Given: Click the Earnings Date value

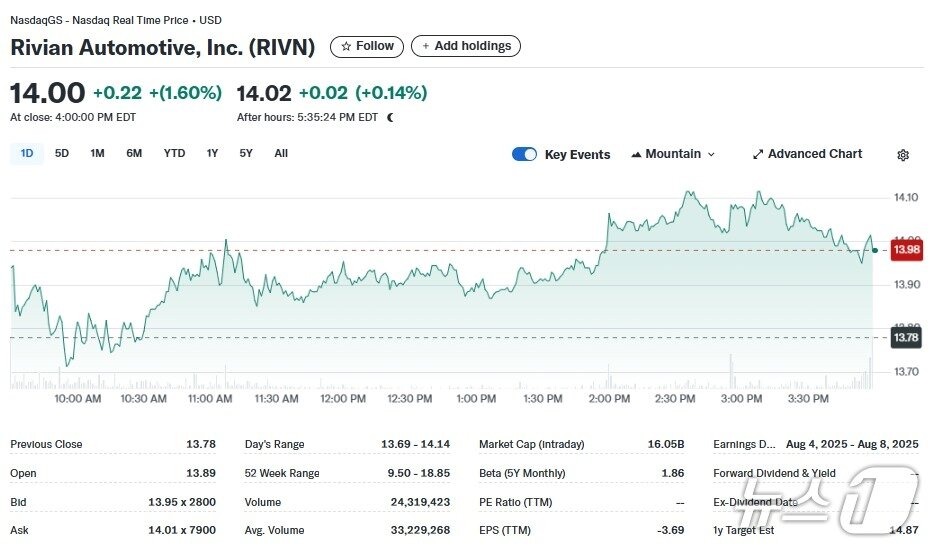Looking at the screenshot, I should (851, 444).
